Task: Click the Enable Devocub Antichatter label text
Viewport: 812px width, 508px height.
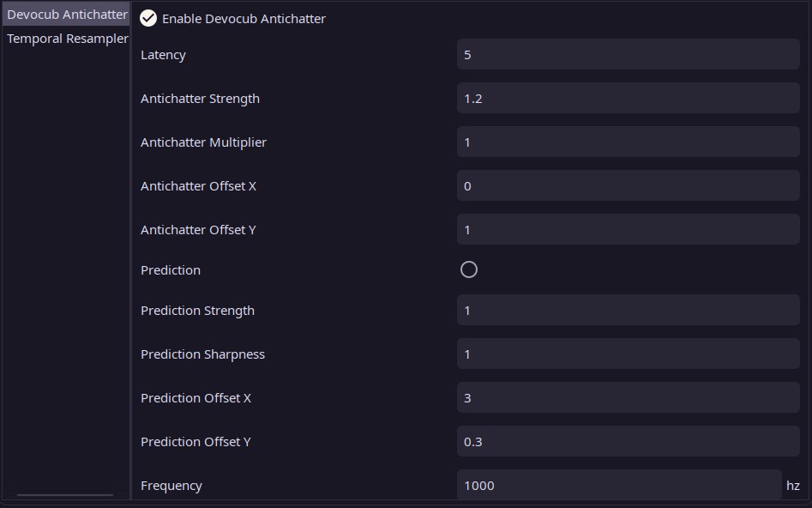Action: tap(244, 18)
